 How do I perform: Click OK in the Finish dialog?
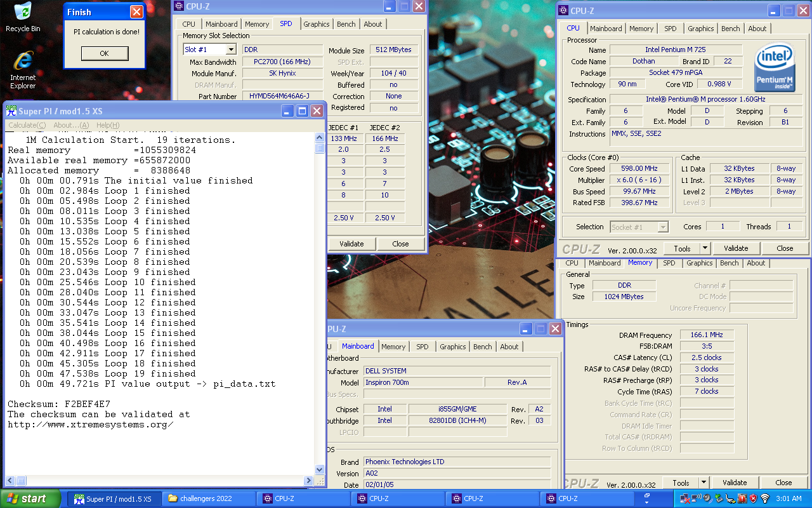tap(104, 53)
